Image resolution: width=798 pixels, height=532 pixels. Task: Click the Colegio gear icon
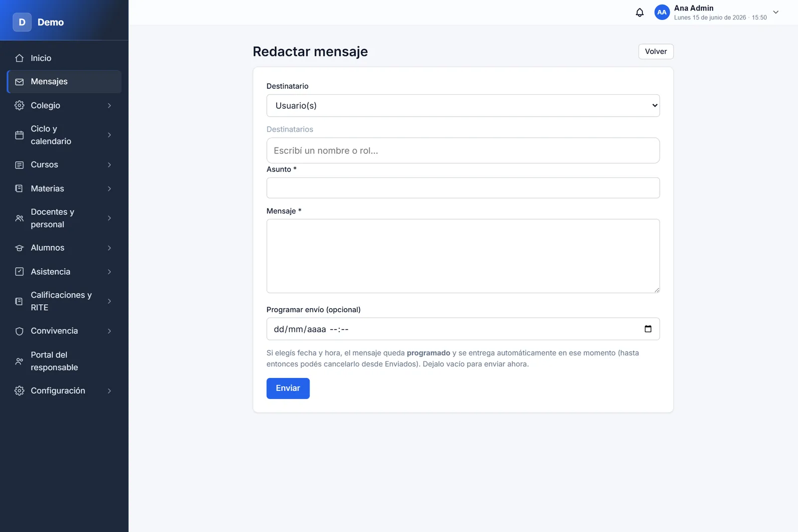(19, 106)
